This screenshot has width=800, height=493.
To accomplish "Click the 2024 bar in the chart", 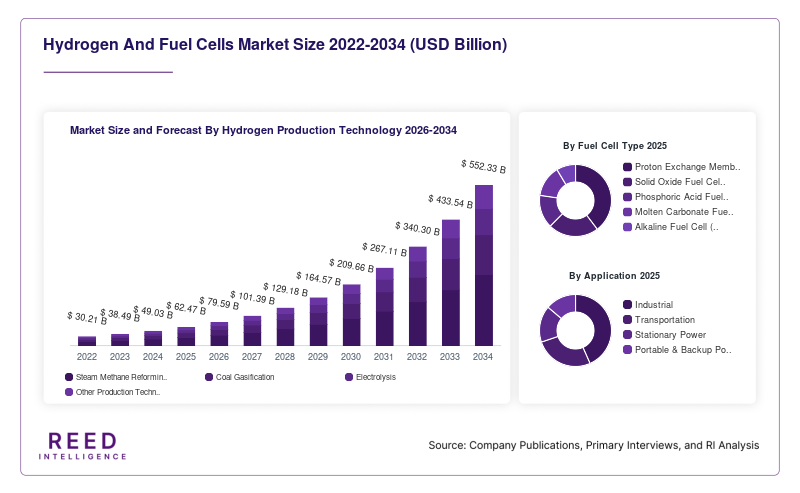I will 153,338.
